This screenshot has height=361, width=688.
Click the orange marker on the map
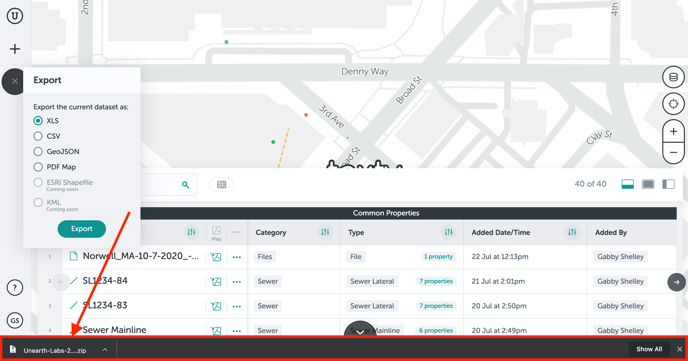[306, 115]
